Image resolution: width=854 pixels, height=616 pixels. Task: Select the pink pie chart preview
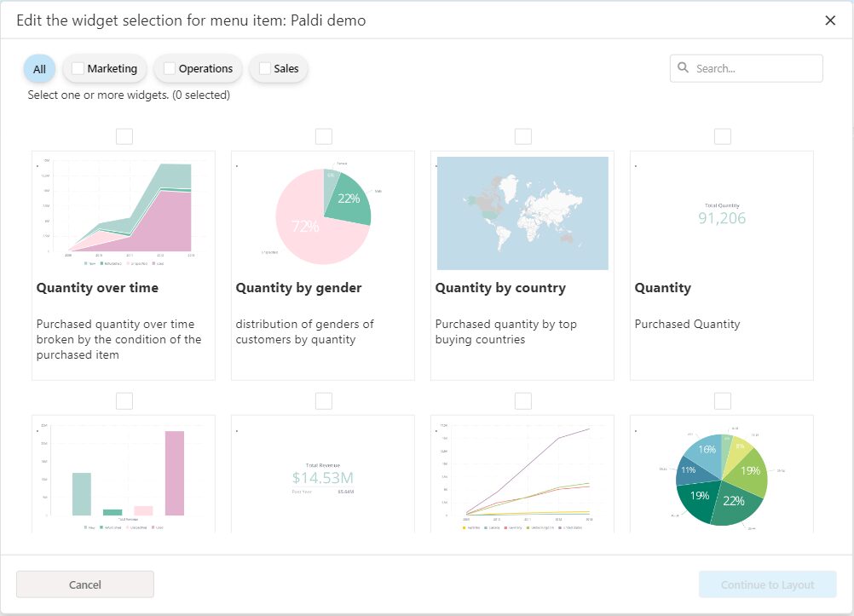coord(323,213)
